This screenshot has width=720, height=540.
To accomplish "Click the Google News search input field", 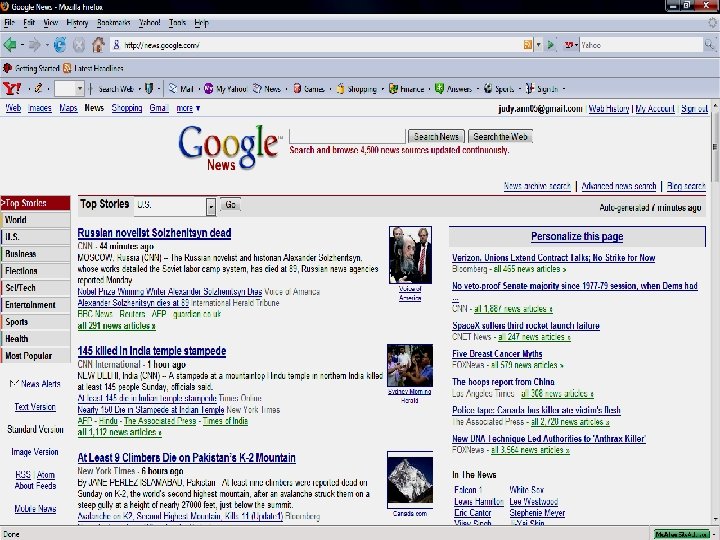I will (348, 137).
